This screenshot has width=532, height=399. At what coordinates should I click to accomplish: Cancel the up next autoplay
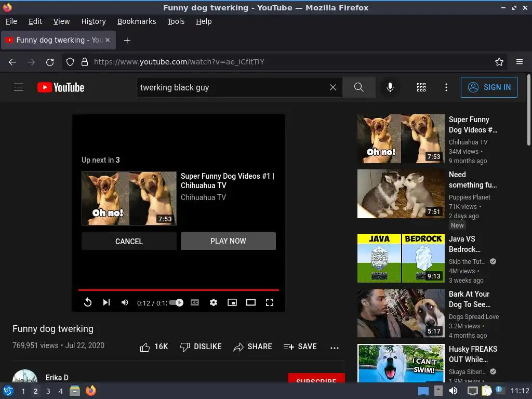click(129, 241)
